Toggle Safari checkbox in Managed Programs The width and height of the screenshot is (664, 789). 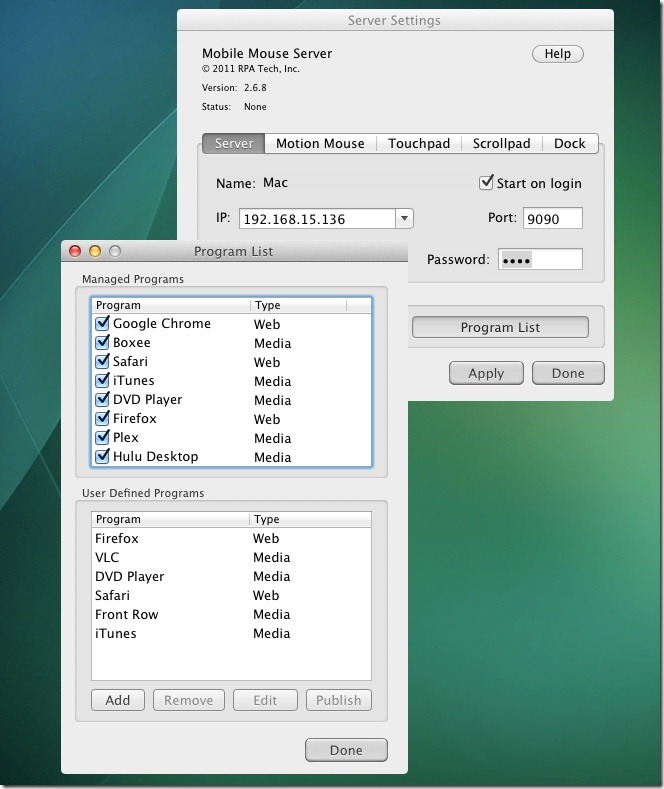(x=102, y=361)
